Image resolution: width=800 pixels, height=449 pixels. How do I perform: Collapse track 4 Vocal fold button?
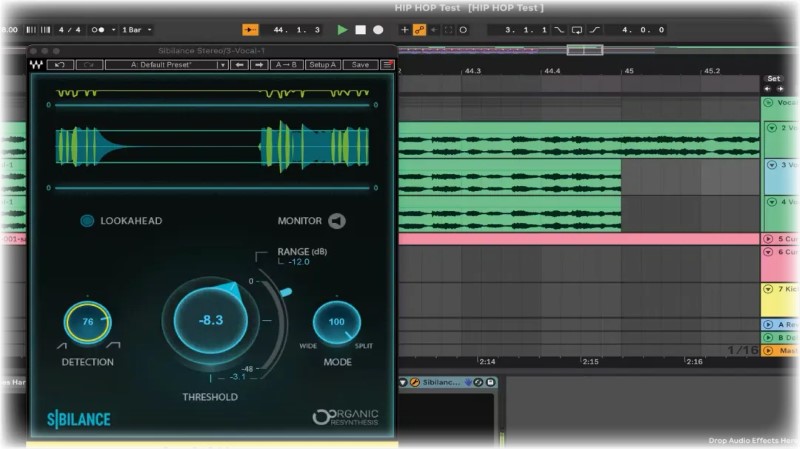tap(771, 202)
